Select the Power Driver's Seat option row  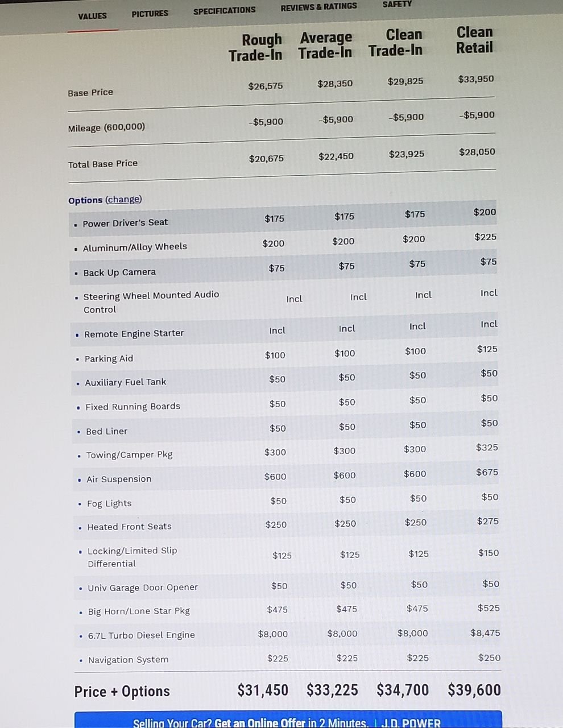tap(125, 223)
